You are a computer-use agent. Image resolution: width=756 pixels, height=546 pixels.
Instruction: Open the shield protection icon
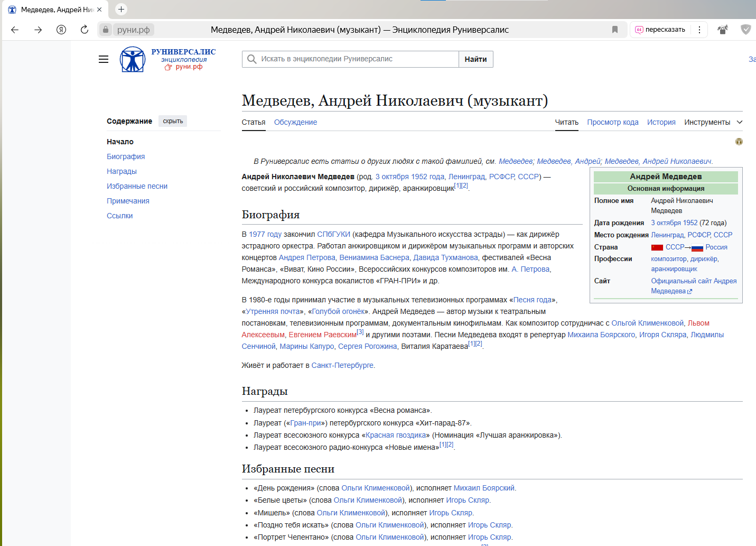746,30
